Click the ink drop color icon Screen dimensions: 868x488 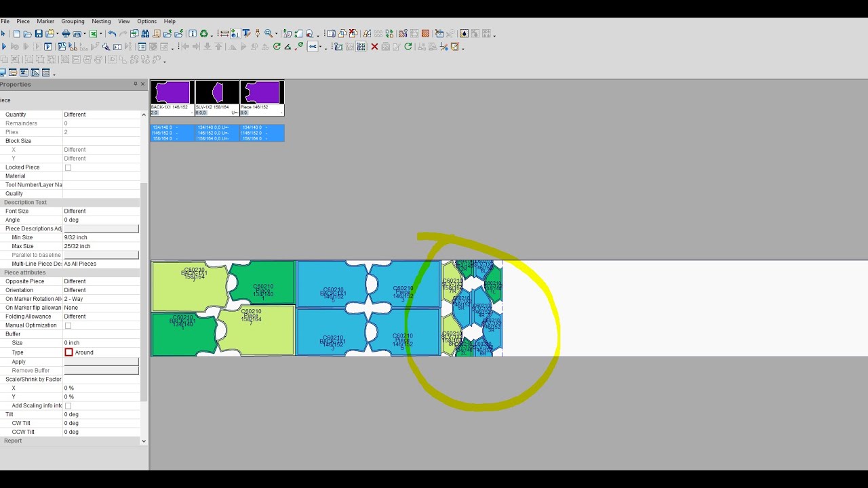464,34
